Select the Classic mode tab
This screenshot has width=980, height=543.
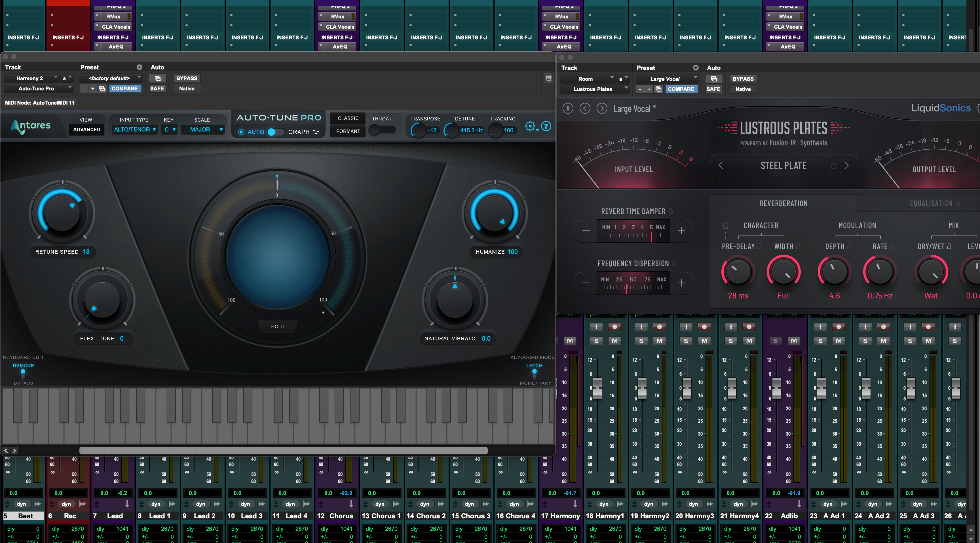(x=348, y=118)
